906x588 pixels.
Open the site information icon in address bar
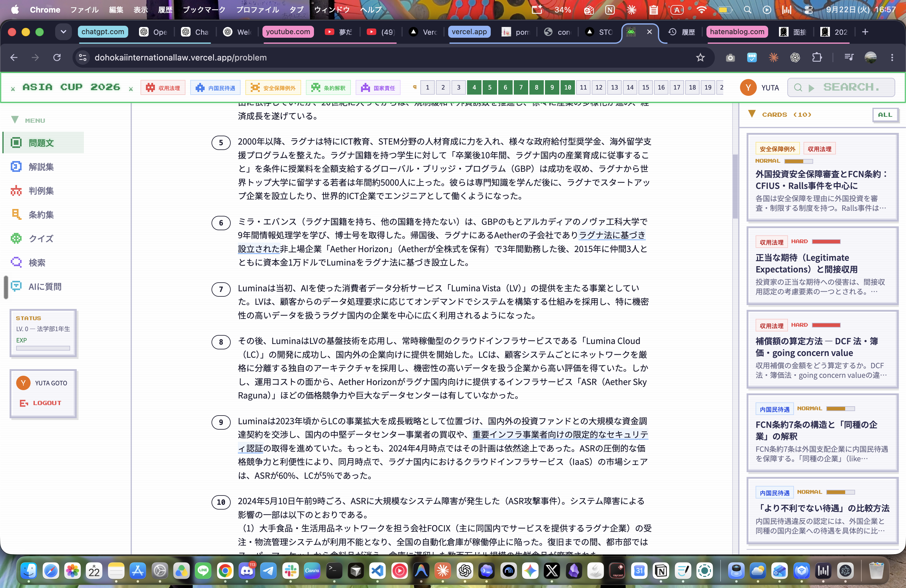click(83, 57)
